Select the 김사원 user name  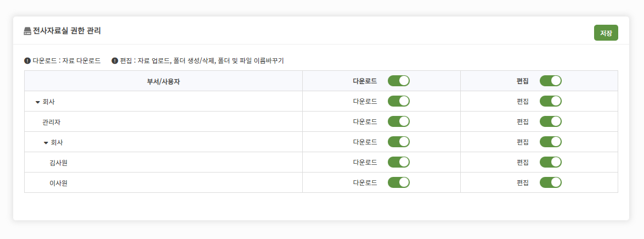click(x=58, y=163)
